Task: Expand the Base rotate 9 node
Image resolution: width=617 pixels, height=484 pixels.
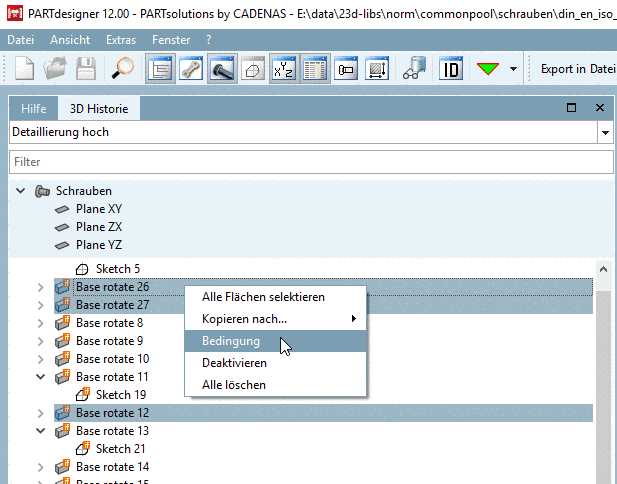Action: [x=41, y=341]
